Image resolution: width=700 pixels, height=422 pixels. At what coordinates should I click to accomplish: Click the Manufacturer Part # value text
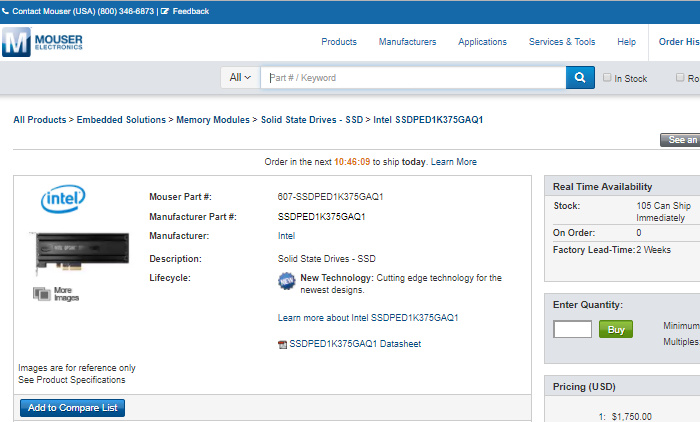[x=321, y=217]
